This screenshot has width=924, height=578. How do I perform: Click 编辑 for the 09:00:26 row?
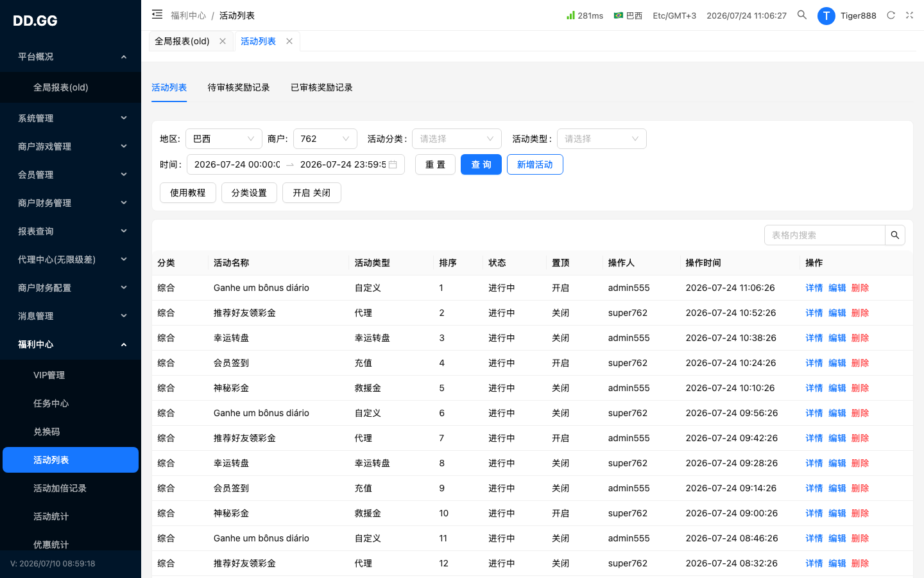[x=837, y=513]
